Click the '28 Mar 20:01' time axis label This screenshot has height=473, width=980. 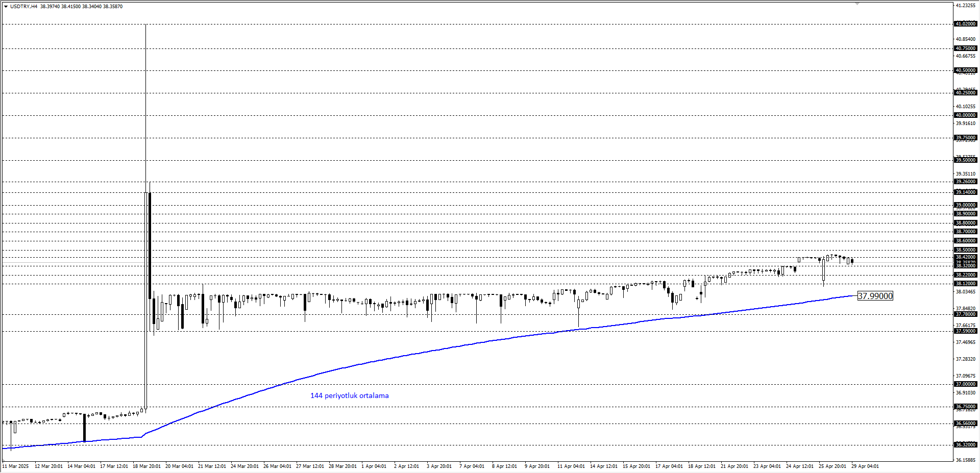342,466
